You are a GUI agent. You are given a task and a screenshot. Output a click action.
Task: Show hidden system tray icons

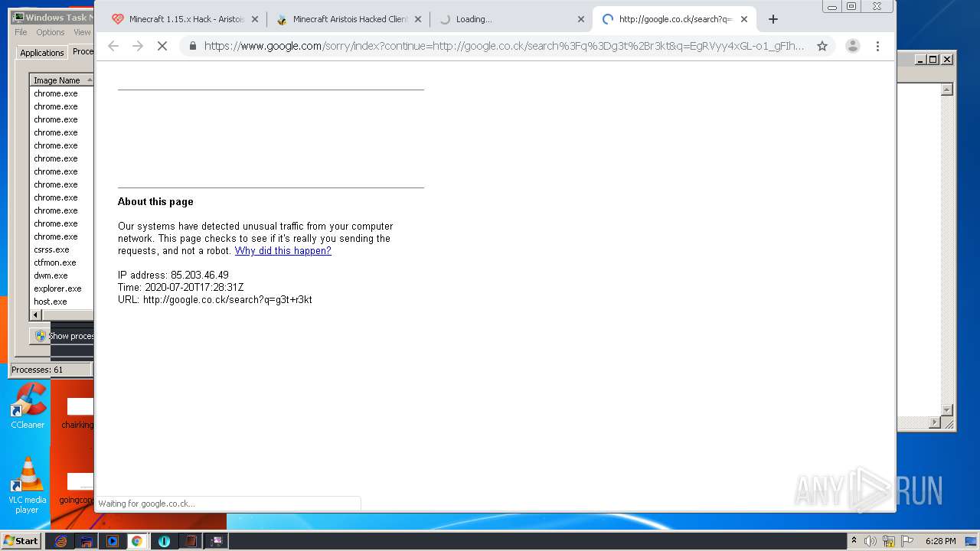coord(854,541)
